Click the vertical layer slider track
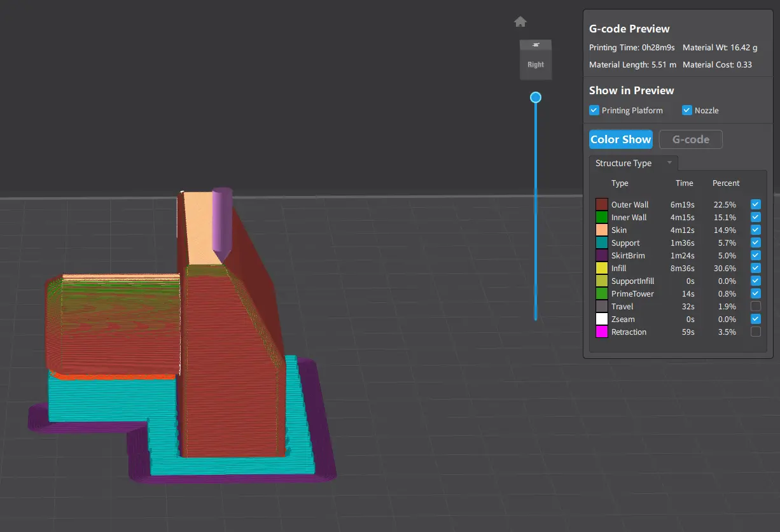This screenshot has width=780, height=532. 536,210
